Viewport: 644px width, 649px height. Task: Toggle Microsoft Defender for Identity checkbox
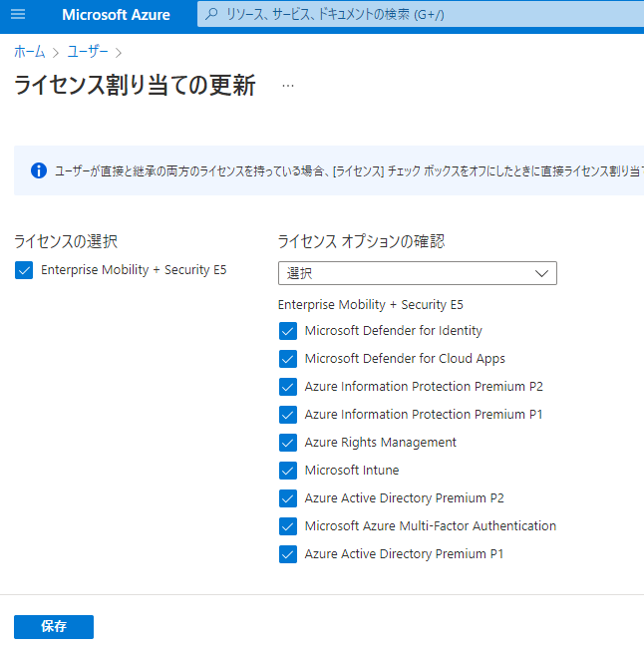[288, 331]
